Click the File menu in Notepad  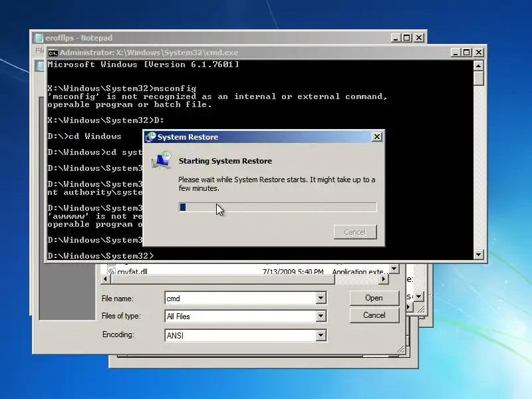tap(39, 51)
